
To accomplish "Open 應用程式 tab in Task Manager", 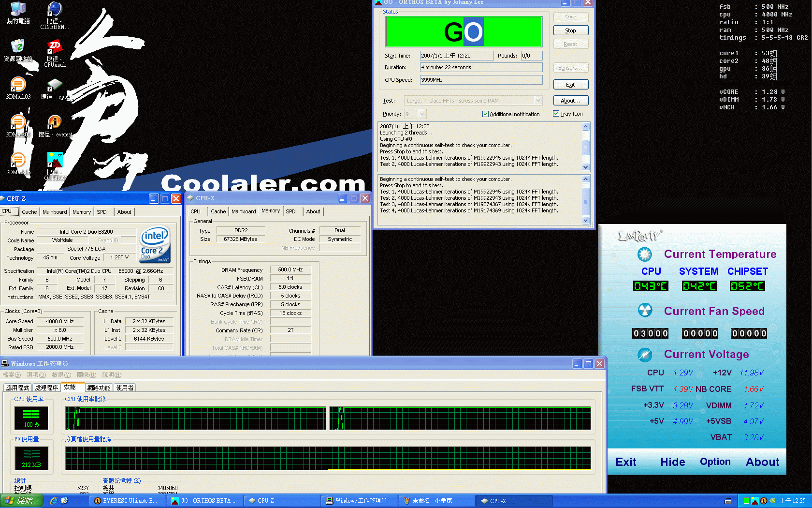I will [x=17, y=388].
